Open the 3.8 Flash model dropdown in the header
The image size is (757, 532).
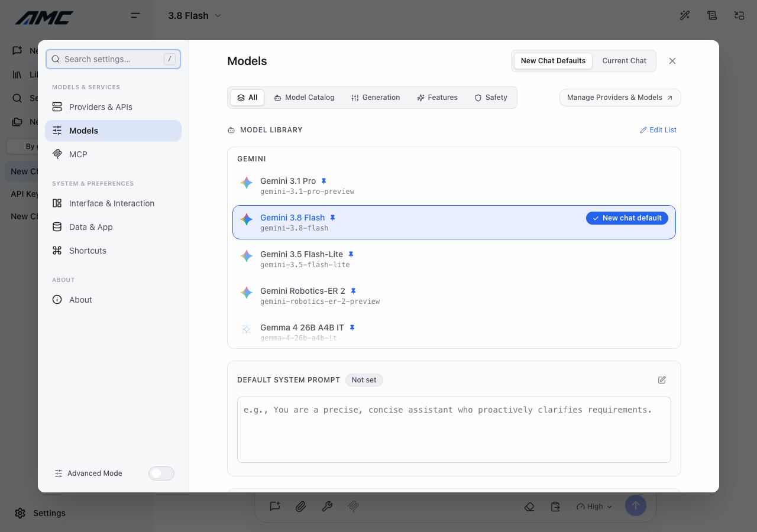[x=195, y=16]
